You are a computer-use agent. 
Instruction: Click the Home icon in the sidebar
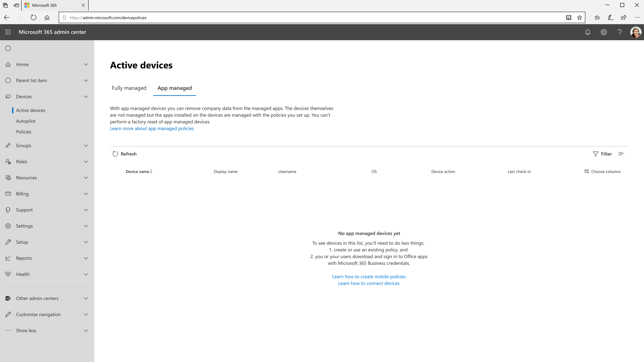[x=8, y=64]
